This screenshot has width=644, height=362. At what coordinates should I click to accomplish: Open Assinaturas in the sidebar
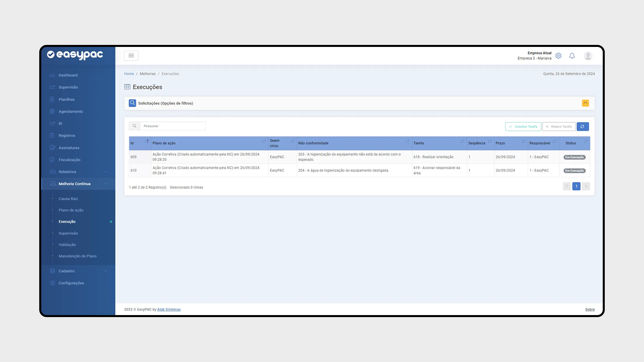(x=69, y=147)
